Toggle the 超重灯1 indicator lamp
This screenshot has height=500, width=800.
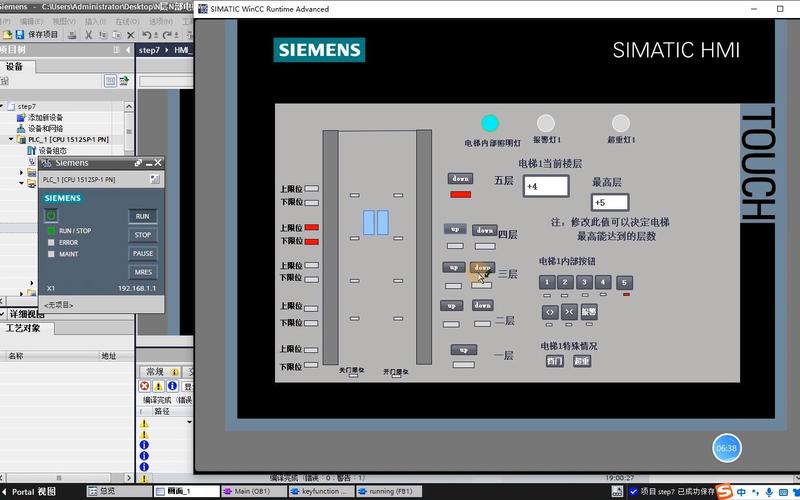click(x=620, y=123)
